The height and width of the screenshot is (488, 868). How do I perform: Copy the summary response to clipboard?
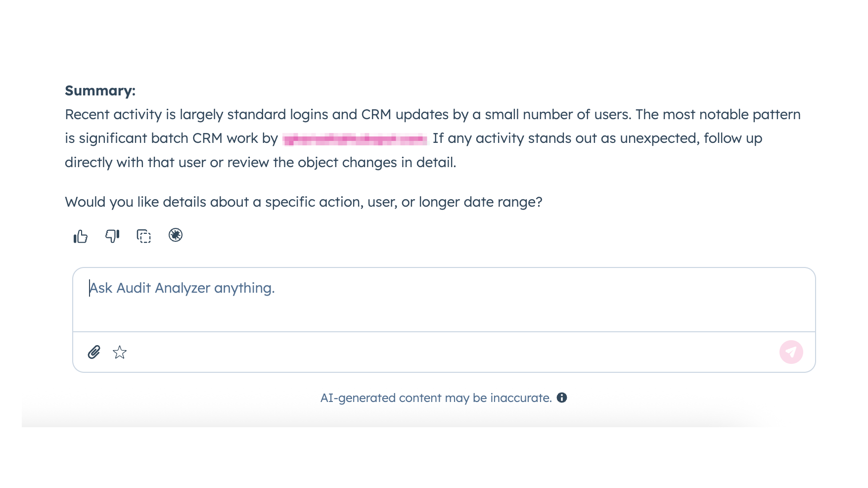[144, 236]
